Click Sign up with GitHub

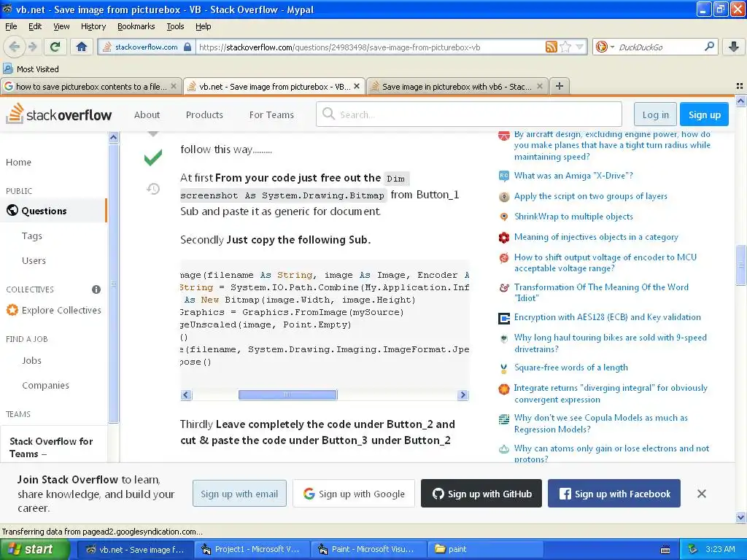pyautogui.click(x=481, y=494)
